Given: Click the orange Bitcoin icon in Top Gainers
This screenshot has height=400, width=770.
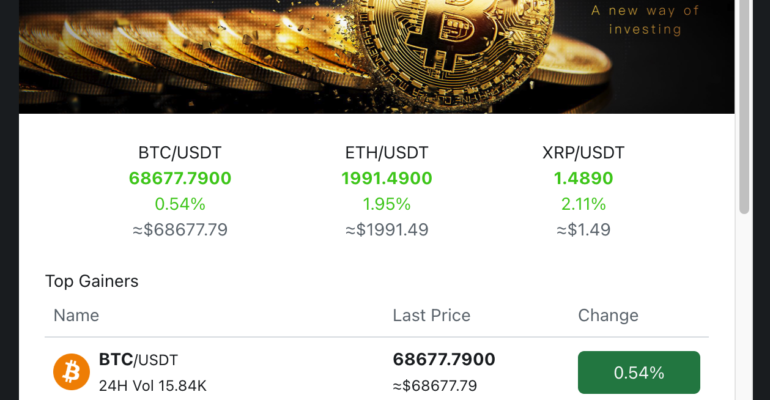Looking at the screenshot, I should pos(71,372).
